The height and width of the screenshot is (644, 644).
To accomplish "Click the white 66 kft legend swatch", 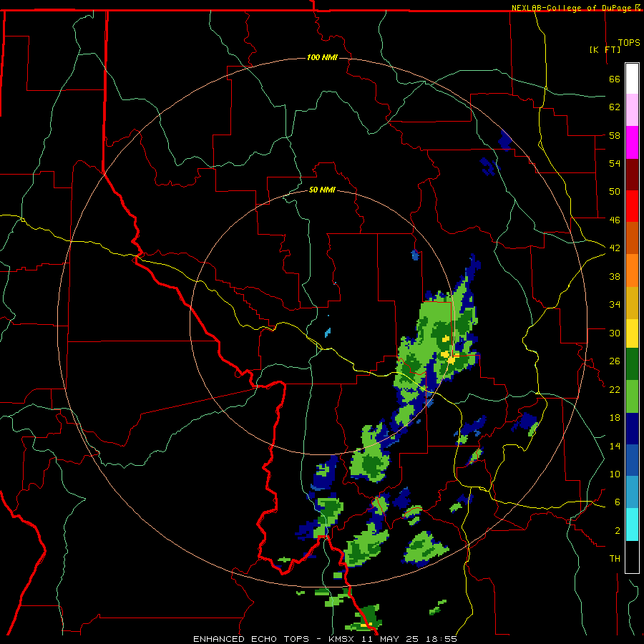I will point(632,79).
